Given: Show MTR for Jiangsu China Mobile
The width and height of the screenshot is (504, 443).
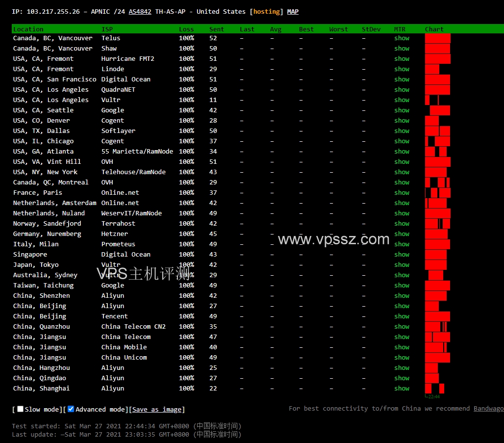Looking at the screenshot, I should click(x=402, y=347).
